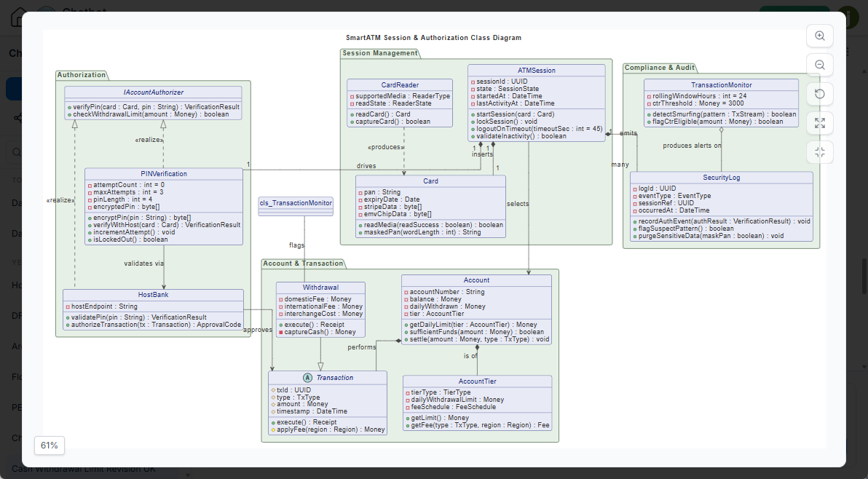Viewport: 868px width, 479px height.
Task: Click 'hostEndpoint : String' attribute
Action: (104, 306)
